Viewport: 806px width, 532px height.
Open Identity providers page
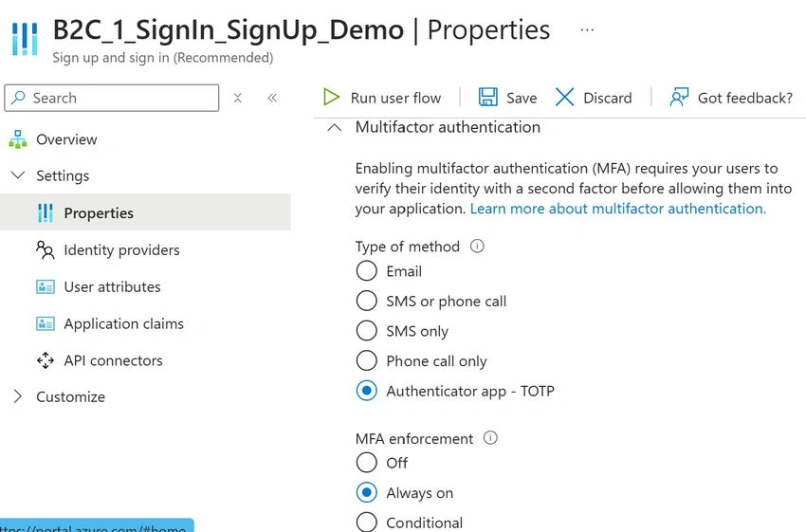coord(121,249)
